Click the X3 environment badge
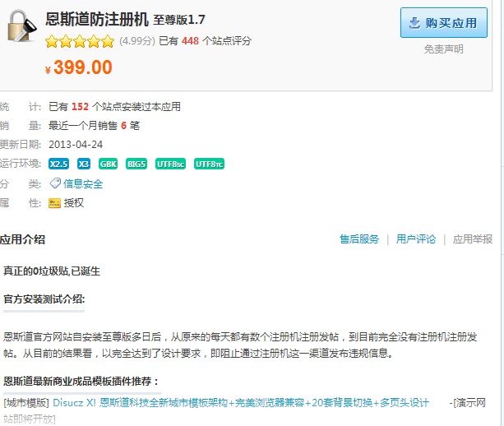Image resolution: width=504 pixels, height=426 pixels. [84, 164]
